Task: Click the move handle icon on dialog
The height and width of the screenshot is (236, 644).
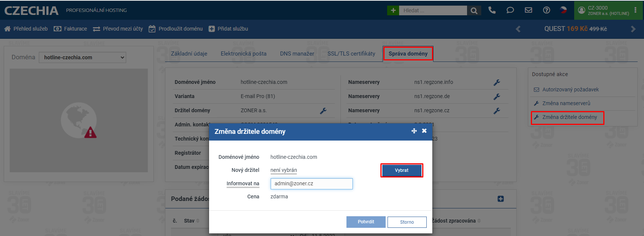Action: (x=414, y=131)
